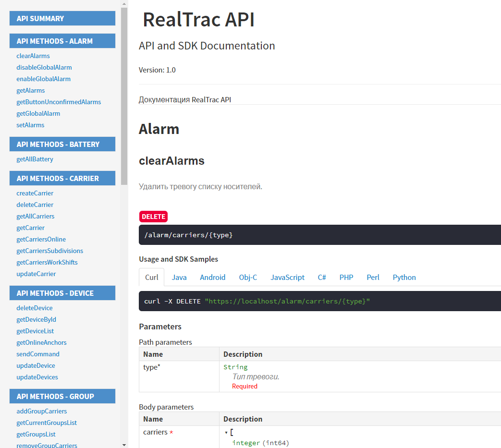Select the getCarrier sidebar link
The image size is (501, 448).
click(31, 228)
